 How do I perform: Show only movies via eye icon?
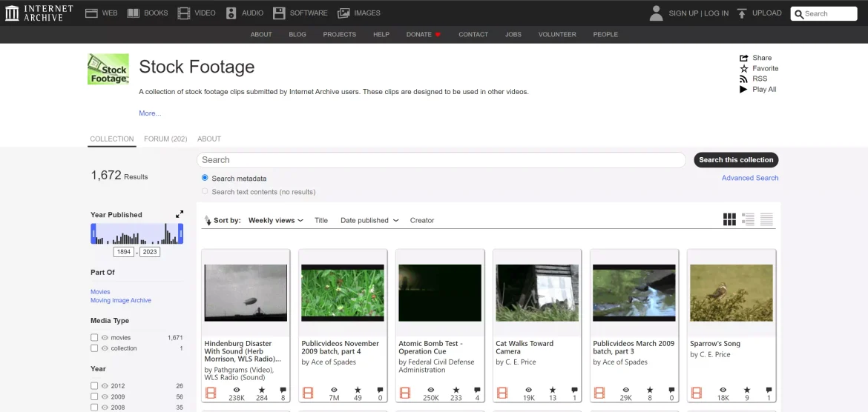pyautogui.click(x=105, y=337)
